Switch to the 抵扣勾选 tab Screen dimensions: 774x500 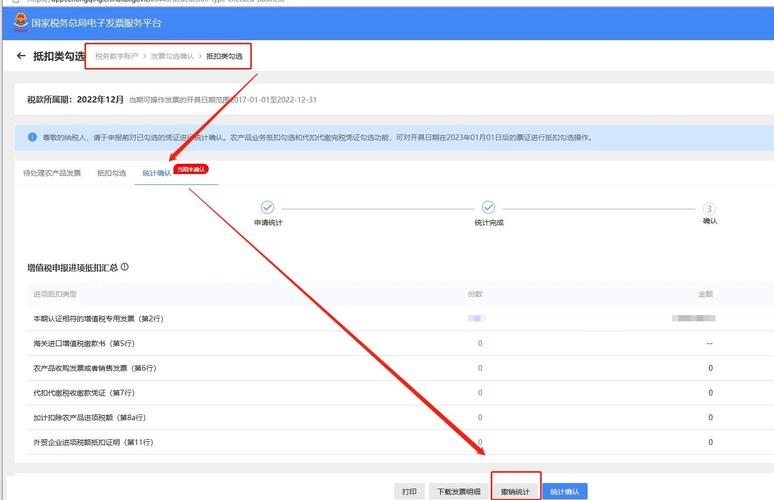(111, 173)
